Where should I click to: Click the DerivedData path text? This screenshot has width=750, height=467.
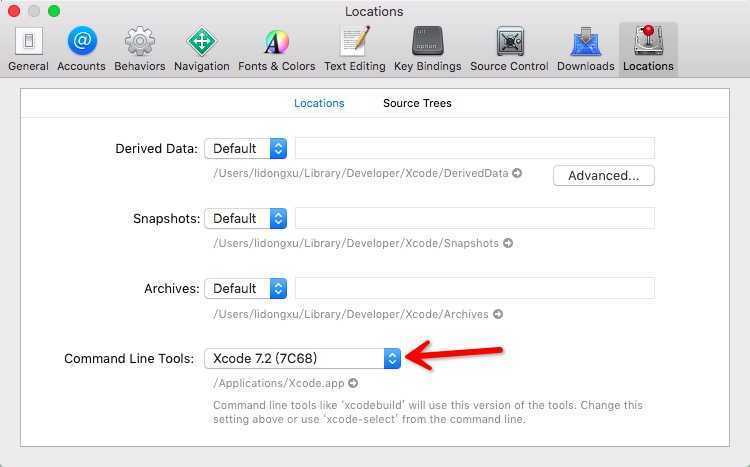(361, 173)
